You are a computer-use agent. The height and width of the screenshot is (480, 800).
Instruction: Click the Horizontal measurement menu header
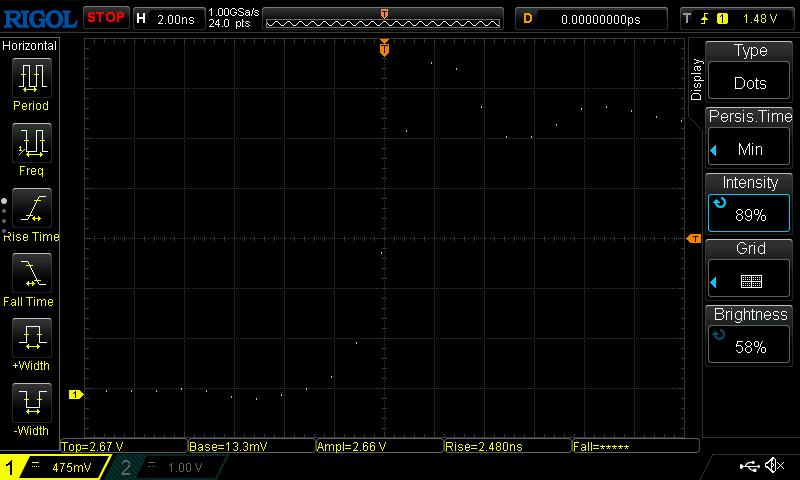click(x=30, y=46)
